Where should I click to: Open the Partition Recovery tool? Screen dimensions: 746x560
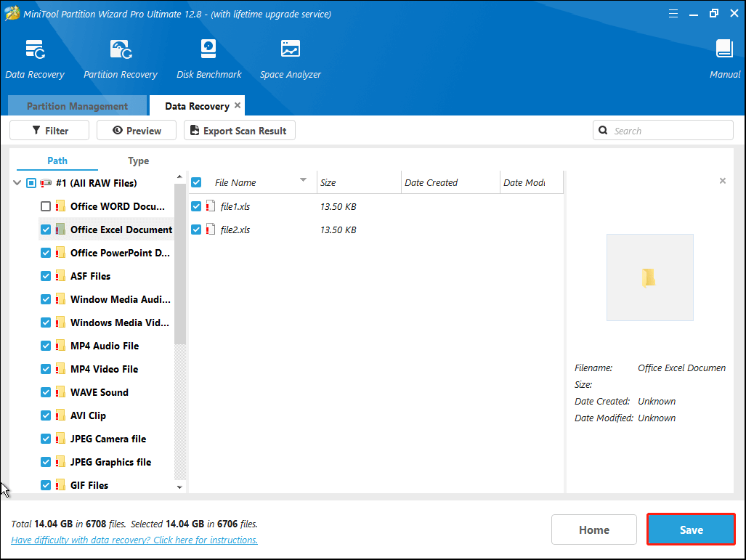tap(120, 57)
